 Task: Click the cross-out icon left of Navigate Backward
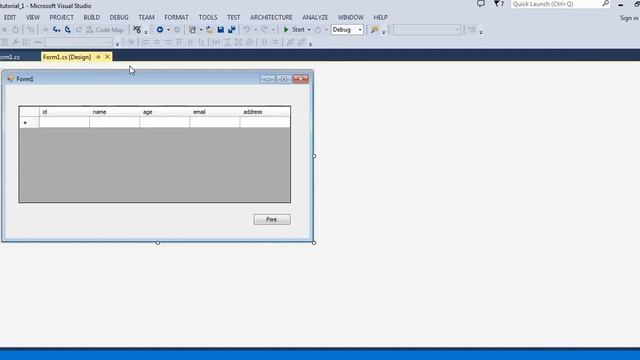[x=137, y=30]
